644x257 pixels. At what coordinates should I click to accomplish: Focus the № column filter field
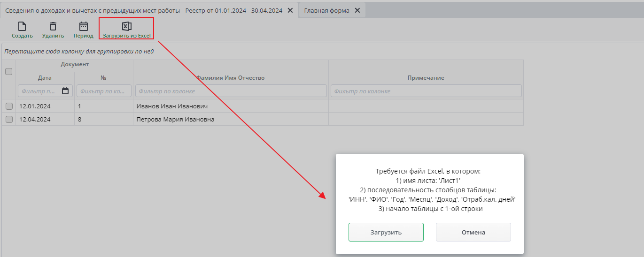pos(104,91)
